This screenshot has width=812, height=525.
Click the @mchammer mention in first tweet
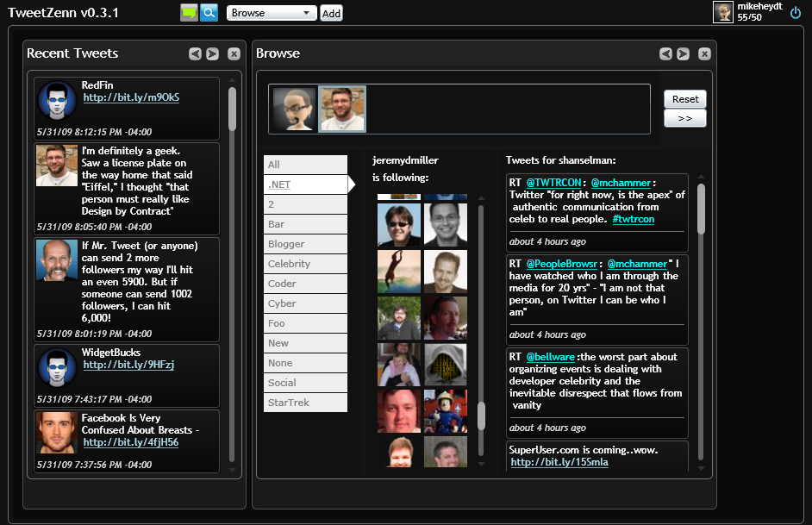(621, 183)
